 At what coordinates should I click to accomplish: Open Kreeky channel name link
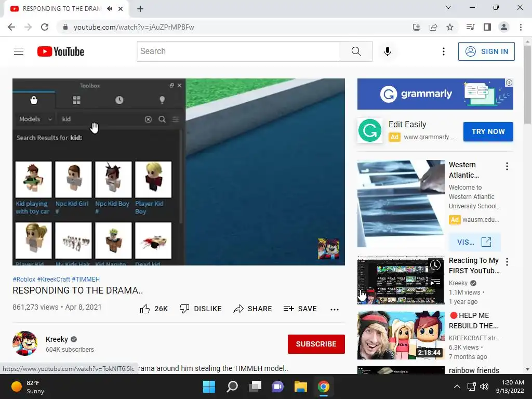tap(57, 339)
